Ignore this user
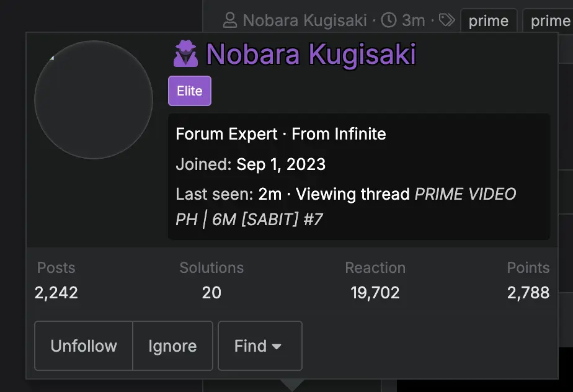Screen dimensions: 573x392 [172, 346]
